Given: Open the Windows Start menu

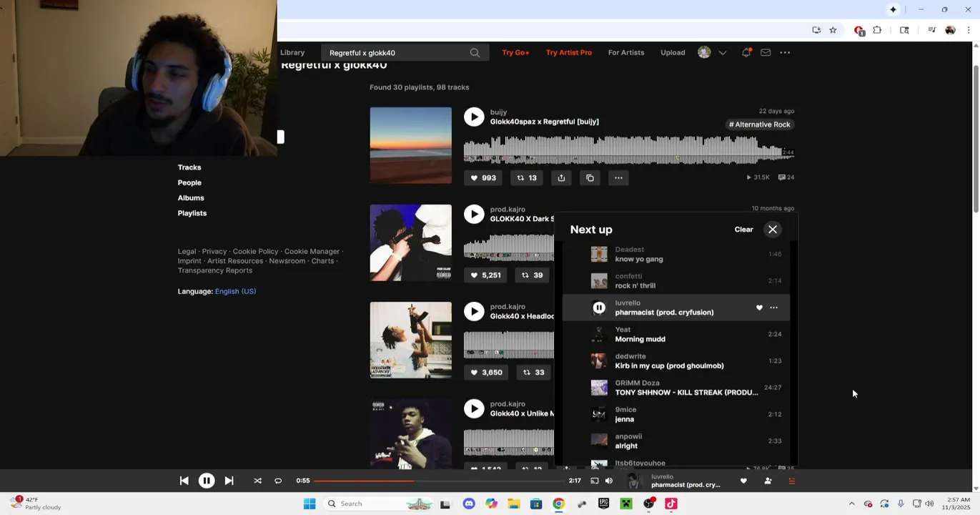Looking at the screenshot, I should pos(310,504).
